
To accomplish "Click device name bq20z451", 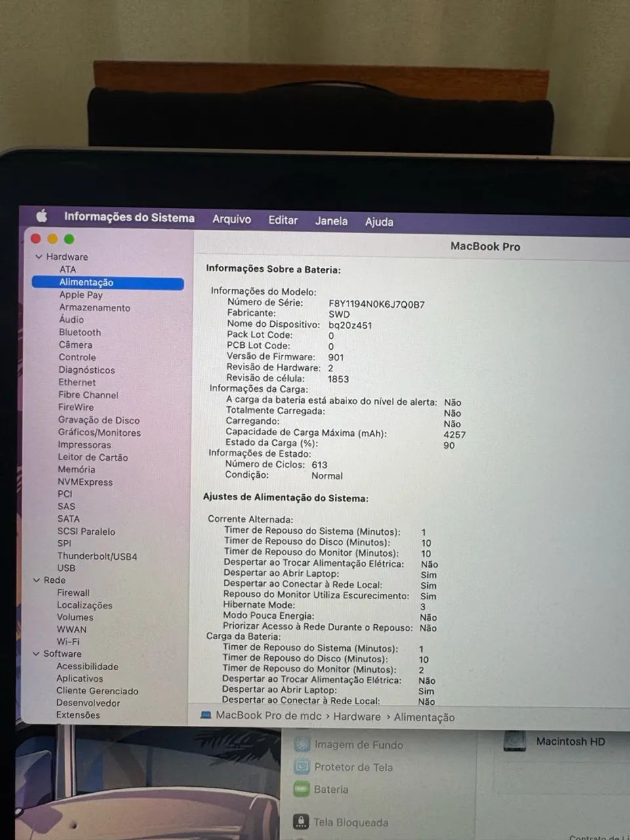I will (350, 325).
